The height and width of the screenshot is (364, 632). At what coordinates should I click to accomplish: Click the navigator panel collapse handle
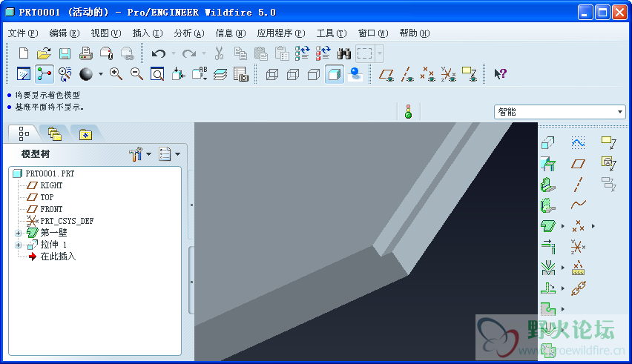191,280
